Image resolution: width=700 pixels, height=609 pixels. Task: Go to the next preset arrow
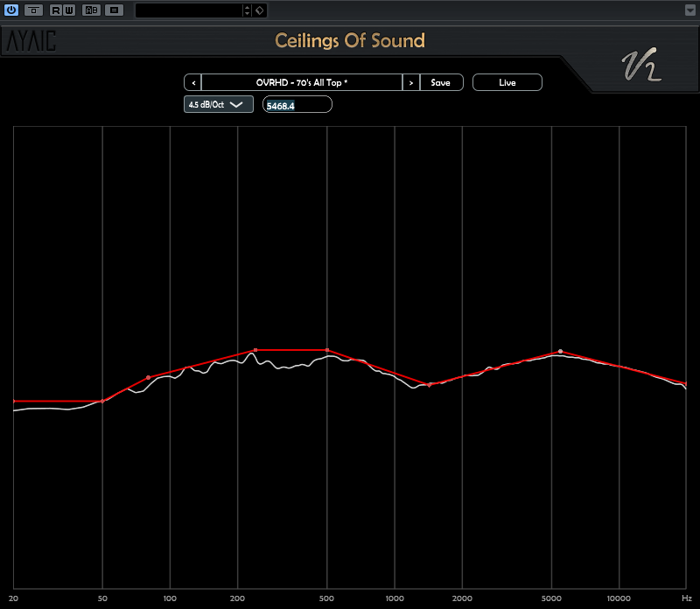click(x=411, y=82)
